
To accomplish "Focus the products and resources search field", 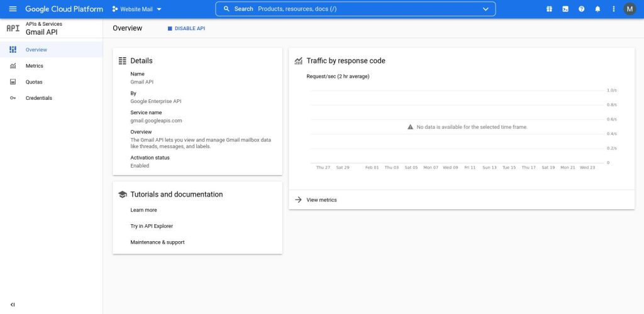I will click(x=355, y=9).
